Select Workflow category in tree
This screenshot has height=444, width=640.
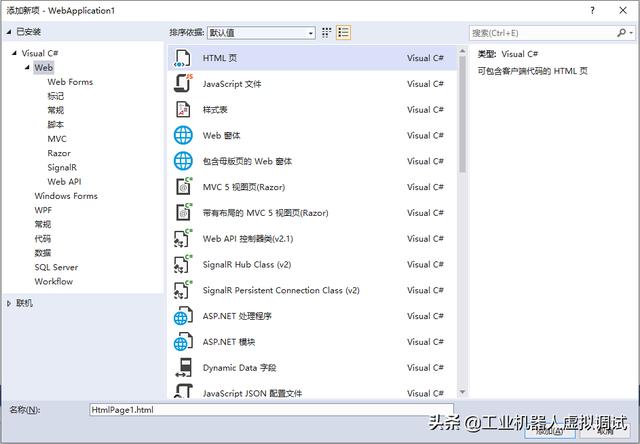coord(53,282)
